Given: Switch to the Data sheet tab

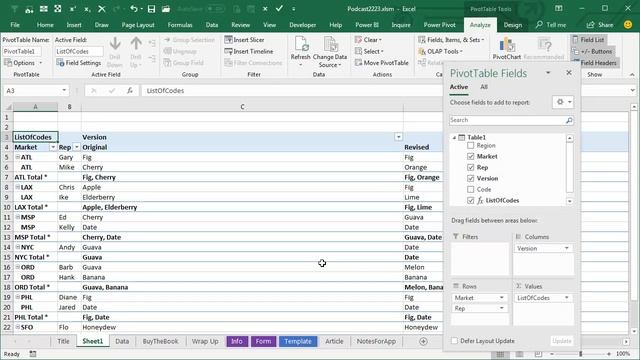Looking at the screenshot, I should (122, 341).
